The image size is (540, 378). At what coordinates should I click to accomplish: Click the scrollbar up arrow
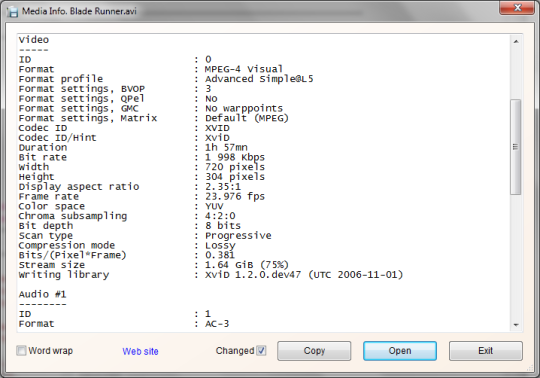(516, 41)
